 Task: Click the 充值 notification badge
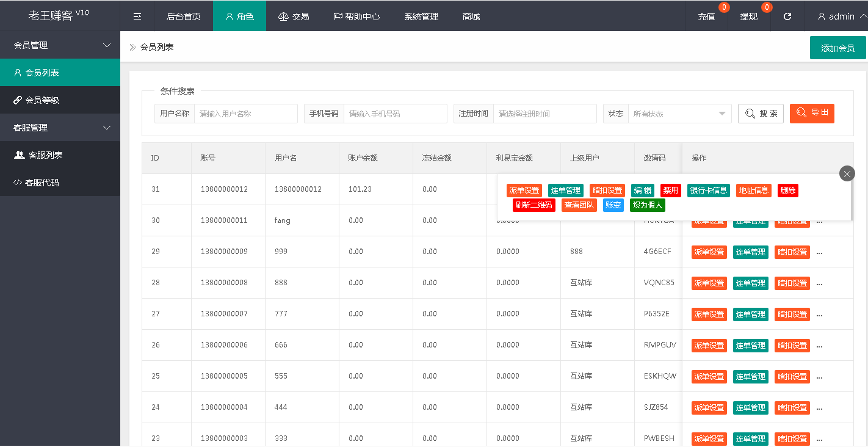(x=724, y=7)
